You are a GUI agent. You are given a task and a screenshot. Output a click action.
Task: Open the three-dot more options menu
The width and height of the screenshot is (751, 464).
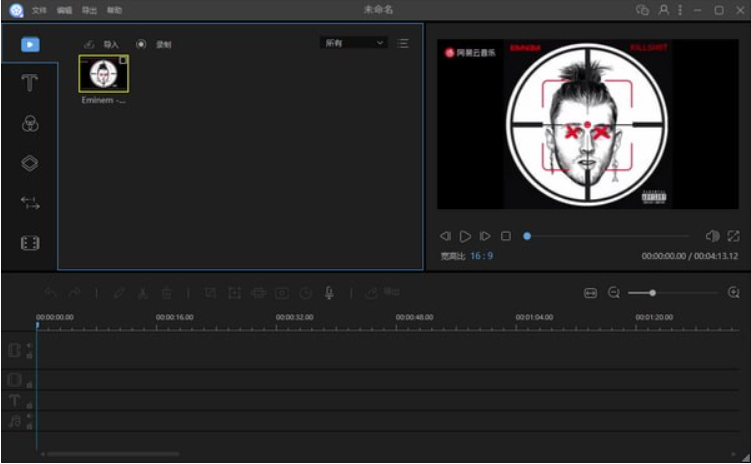tap(680, 10)
